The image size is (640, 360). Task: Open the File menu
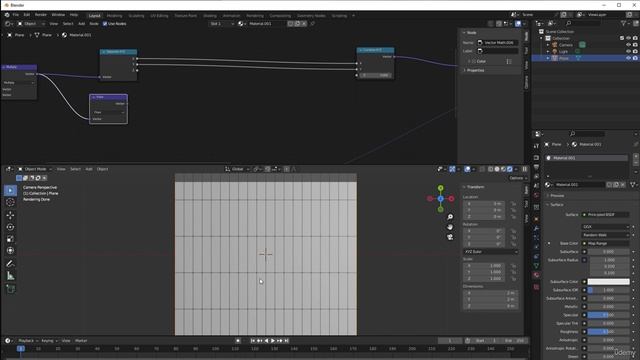coord(16,15)
